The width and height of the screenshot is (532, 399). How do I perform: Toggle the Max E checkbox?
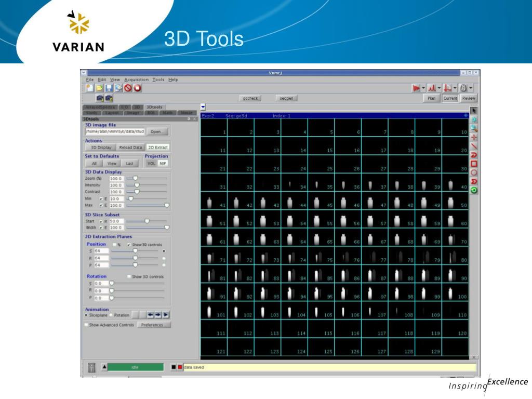pos(101,206)
